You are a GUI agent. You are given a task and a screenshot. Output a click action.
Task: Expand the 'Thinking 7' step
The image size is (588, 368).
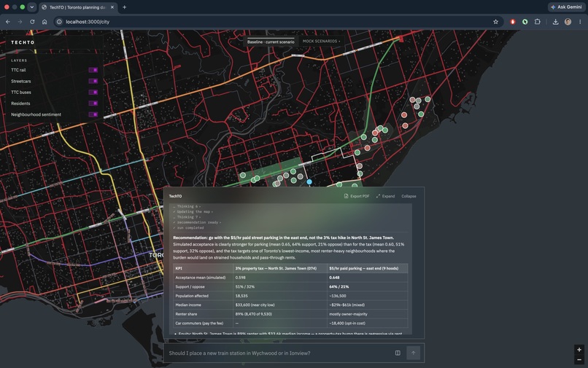point(187,217)
